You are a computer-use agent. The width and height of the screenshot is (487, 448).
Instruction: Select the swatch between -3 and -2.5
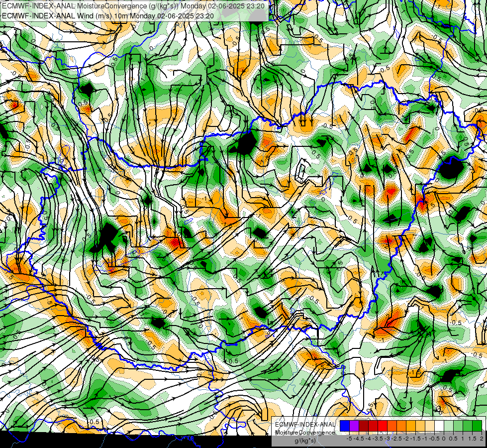tap(392, 426)
